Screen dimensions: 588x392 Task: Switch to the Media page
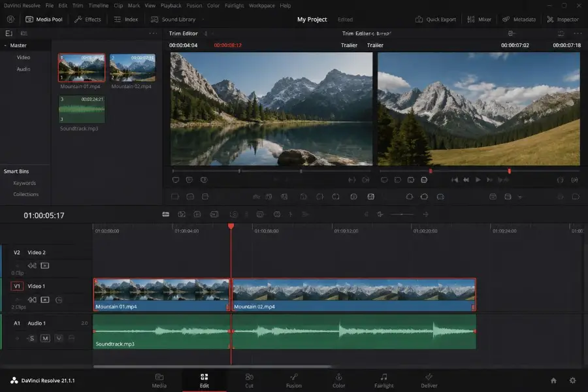159,381
